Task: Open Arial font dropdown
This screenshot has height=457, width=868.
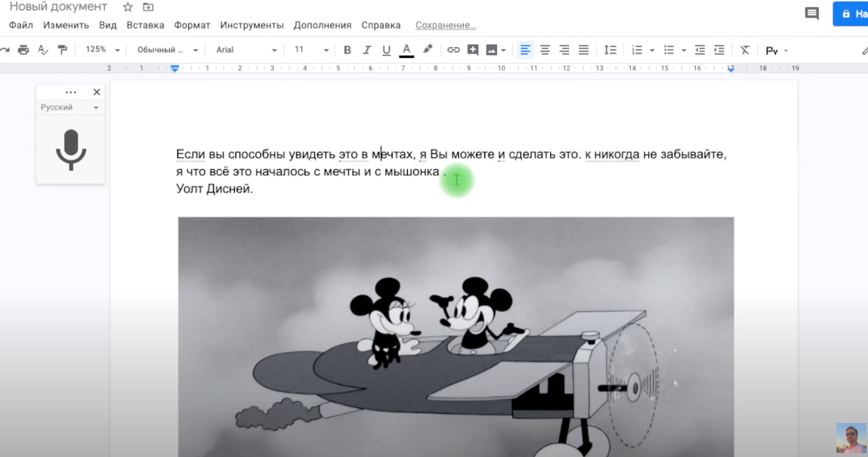Action: click(246, 50)
